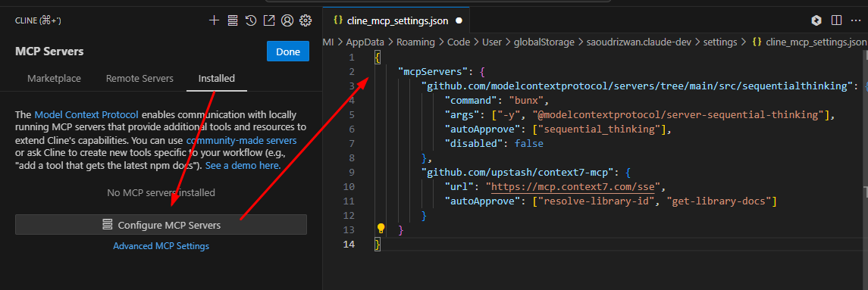Click the blue Done button
This screenshot has width=868, height=290.
[288, 51]
